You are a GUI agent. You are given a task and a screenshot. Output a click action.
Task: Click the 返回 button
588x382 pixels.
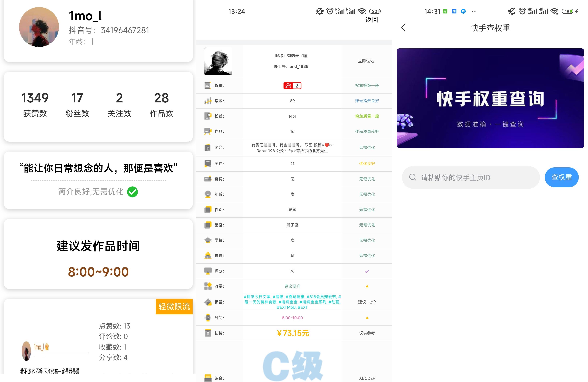point(371,20)
